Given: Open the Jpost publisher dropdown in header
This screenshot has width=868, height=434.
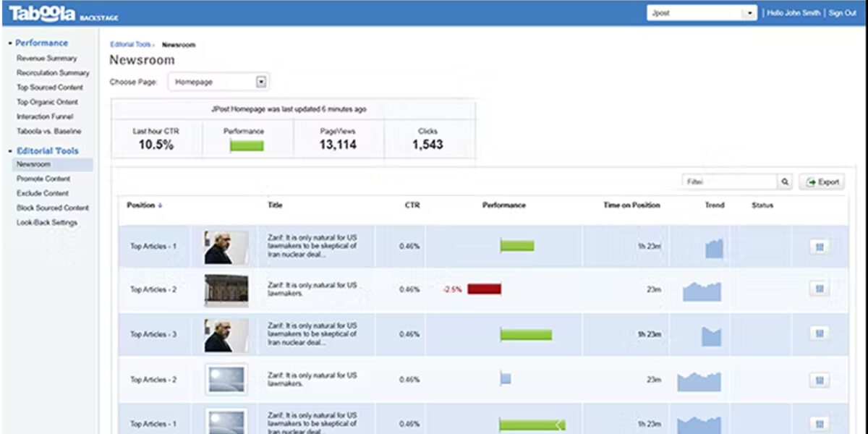Looking at the screenshot, I should (x=747, y=12).
